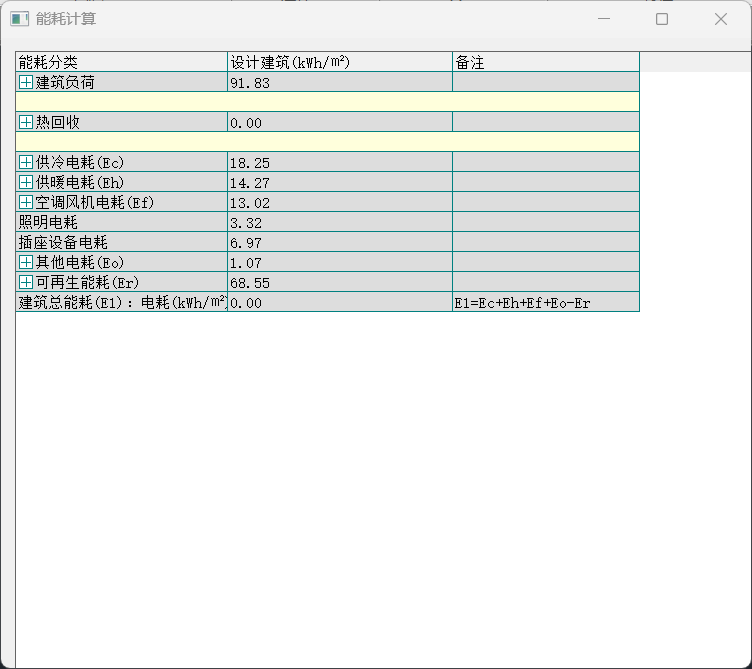Screen dimensions: 752x669
Task: Expand the 可再生能耗(Er) row
Action: click(x=26, y=282)
